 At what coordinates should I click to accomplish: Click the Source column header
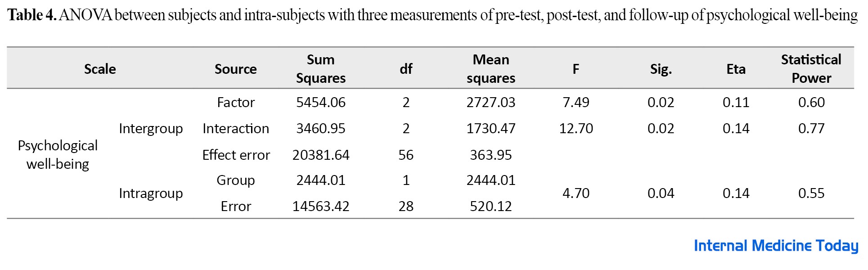[235, 69]
